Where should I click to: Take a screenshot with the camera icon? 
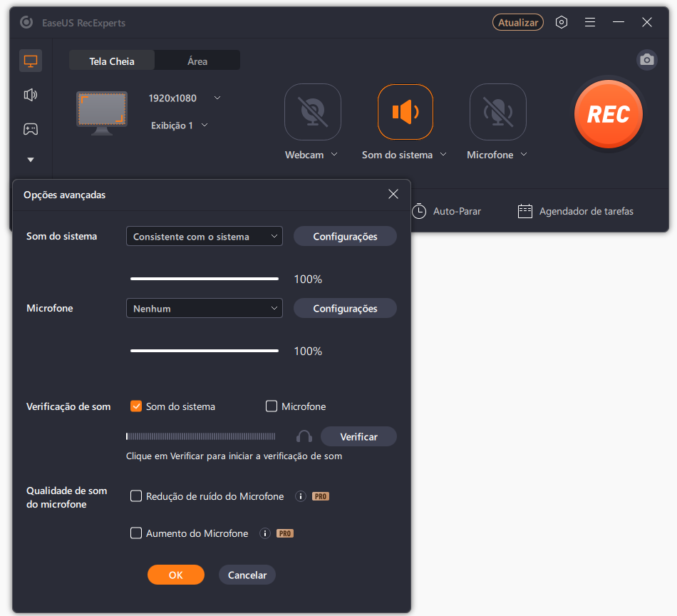click(646, 60)
